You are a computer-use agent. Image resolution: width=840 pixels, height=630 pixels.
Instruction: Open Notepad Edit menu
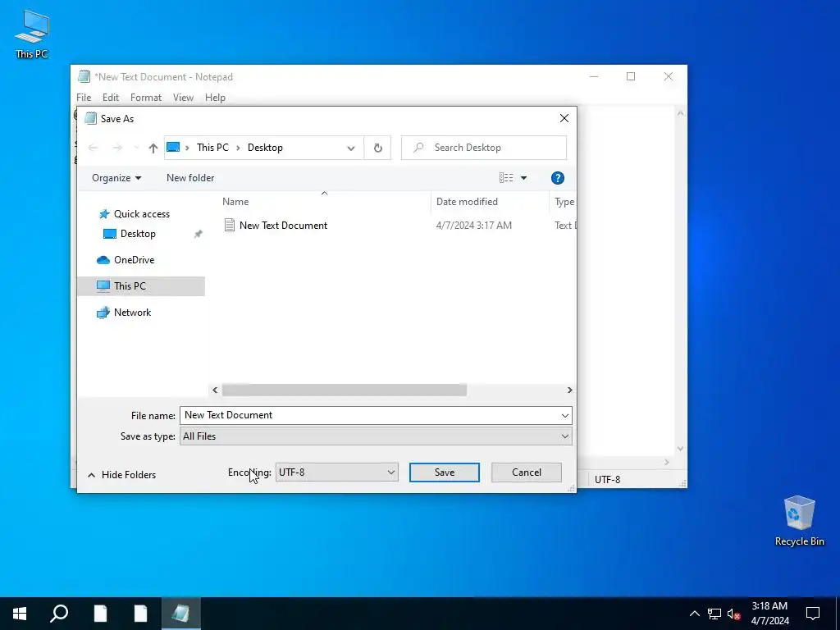pyautogui.click(x=111, y=98)
